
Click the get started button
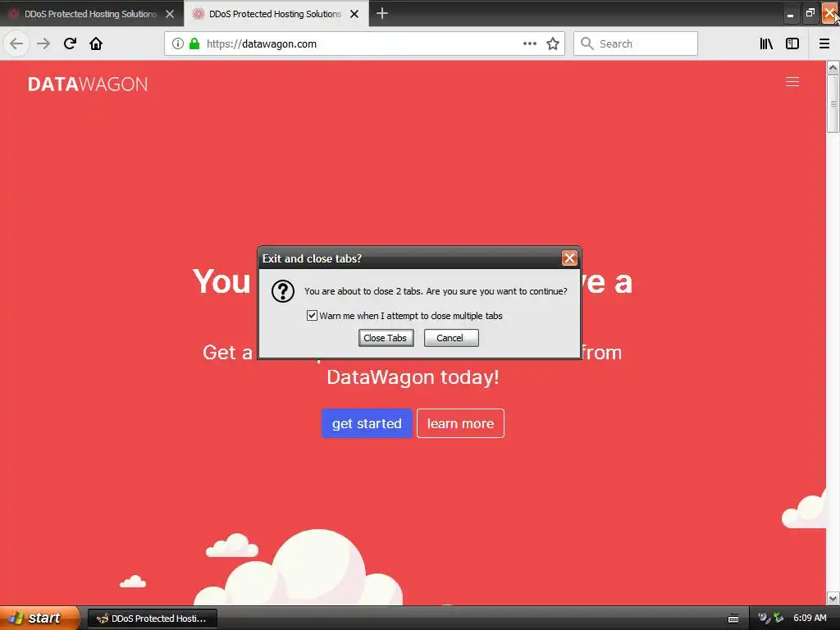pos(367,423)
